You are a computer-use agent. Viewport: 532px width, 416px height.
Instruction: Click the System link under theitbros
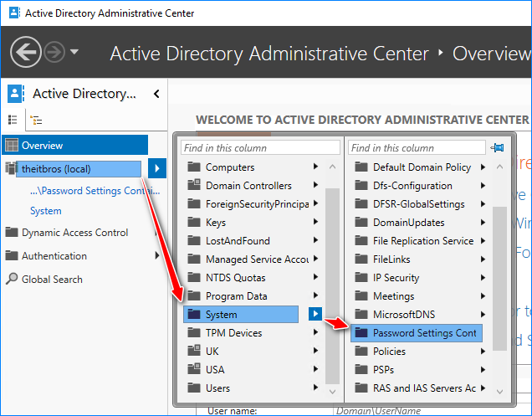(46, 211)
